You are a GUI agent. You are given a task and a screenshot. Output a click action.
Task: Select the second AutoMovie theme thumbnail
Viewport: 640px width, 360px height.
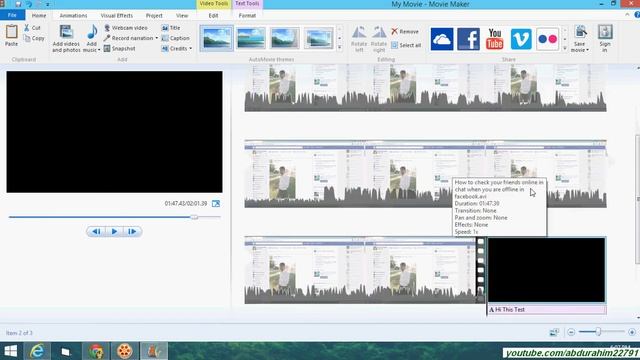tap(251, 38)
